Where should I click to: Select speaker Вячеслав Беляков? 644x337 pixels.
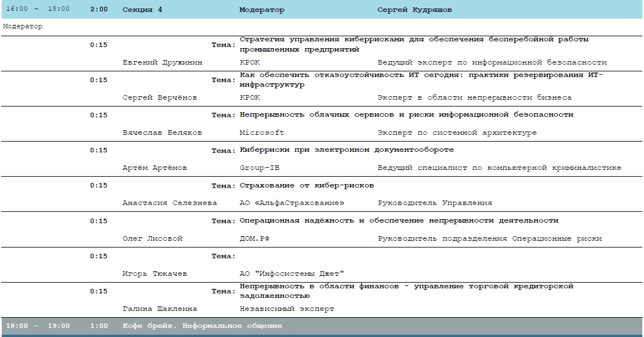[162, 133]
